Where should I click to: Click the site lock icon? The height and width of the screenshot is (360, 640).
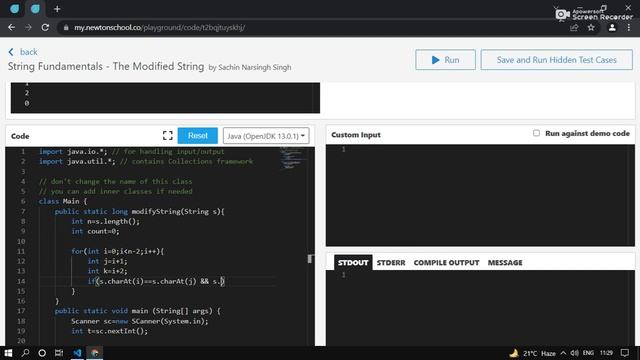(x=65, y=28)
